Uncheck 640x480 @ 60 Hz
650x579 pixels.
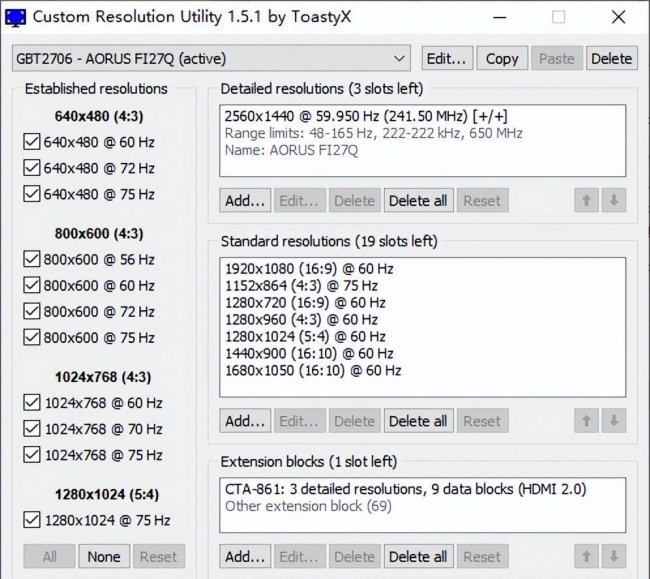tap(32, 142)
